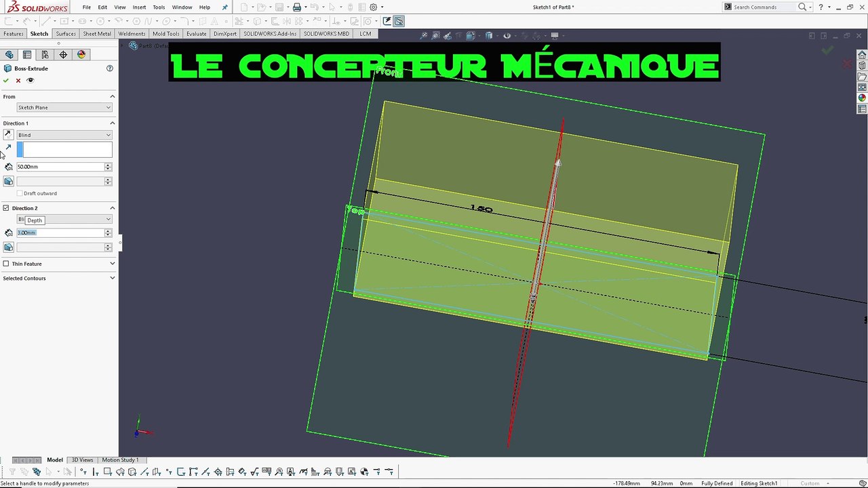Open the FeatureManager design tree tab
This screenshot has height=488, width=868.
click(x=9, y=54)
